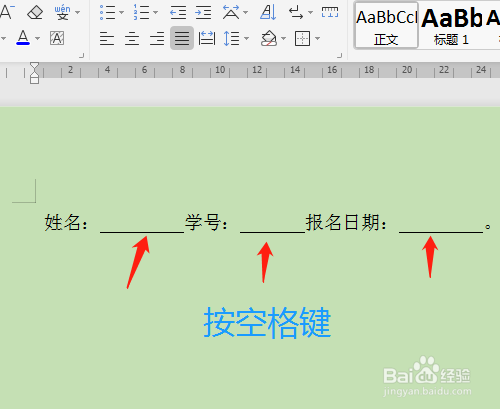Expand the numbering style dropdown
This screenshot has height=409, width=500.
[x=155, y=13]
